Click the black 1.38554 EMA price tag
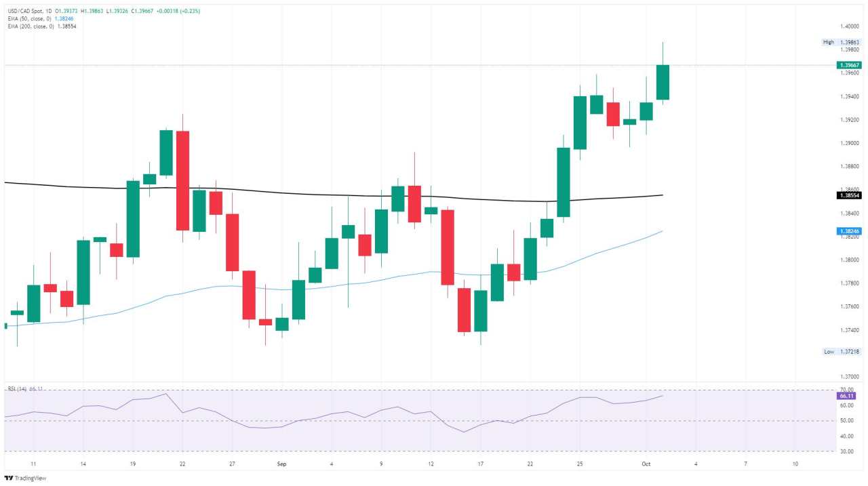The height and width of the screenshot is (486, 868). [x=849, y=195]
